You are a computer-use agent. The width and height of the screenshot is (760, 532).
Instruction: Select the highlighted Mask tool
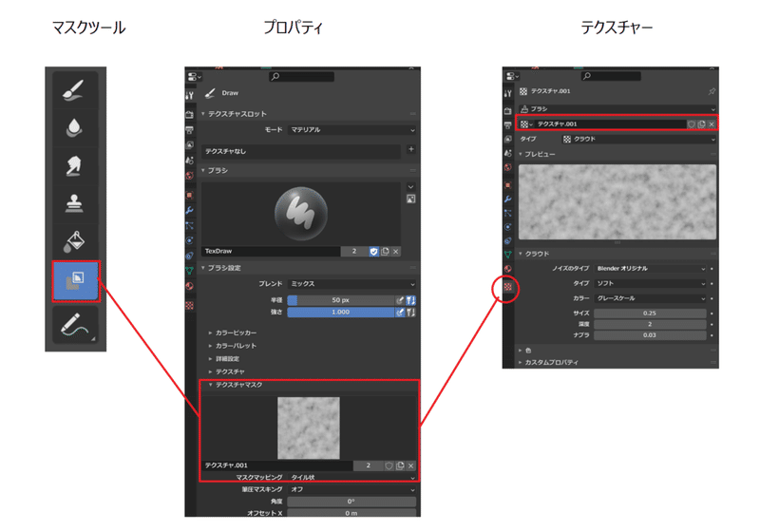pos(76,281)
